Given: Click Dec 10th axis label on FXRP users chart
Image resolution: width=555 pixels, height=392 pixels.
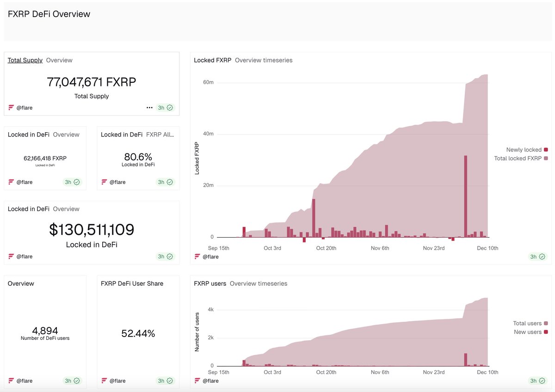Looking at the screenshot, I should pyautogui.click(x=488, y=373).
